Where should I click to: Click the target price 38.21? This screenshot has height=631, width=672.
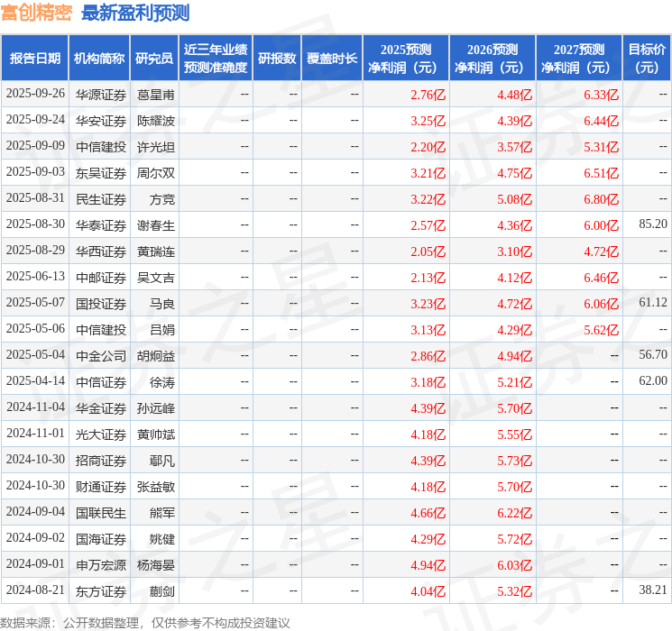(x=653, y=590)
